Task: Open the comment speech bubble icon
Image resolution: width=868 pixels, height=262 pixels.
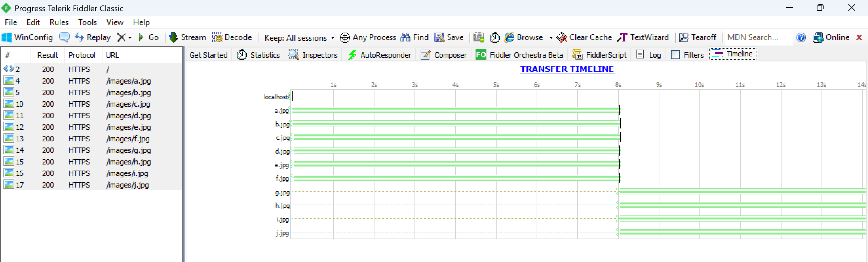Action: click(x=64, y=37)
